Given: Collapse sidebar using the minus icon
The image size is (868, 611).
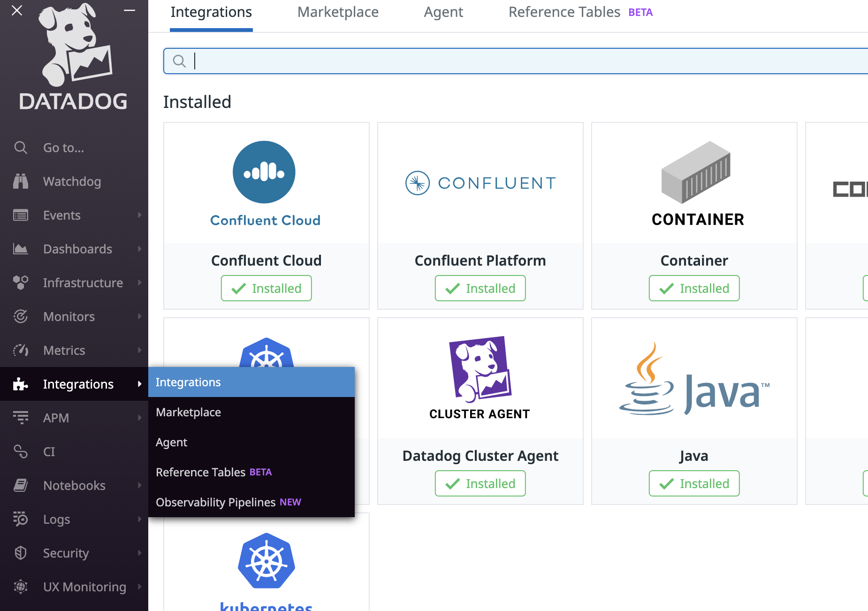Looking at the screenshot, I should coord(129,10).
